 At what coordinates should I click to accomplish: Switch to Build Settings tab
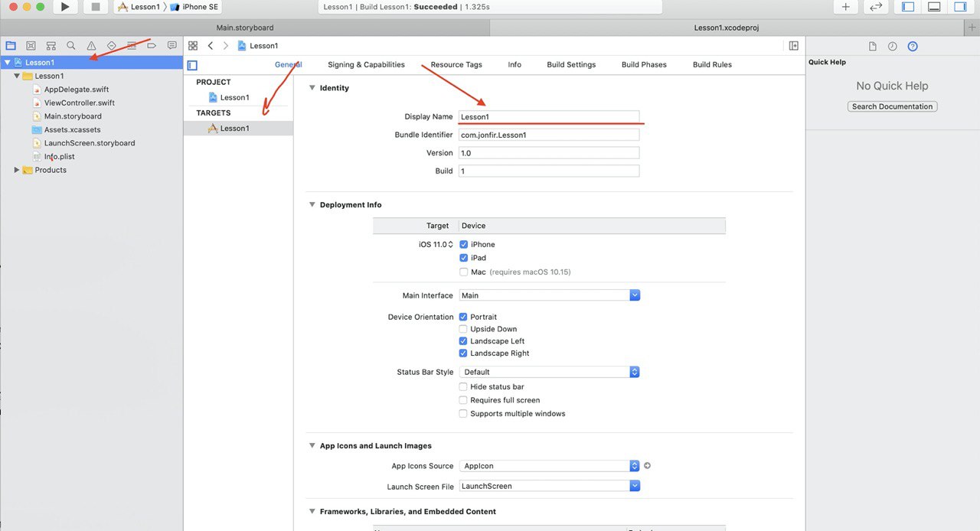point(571,65)
